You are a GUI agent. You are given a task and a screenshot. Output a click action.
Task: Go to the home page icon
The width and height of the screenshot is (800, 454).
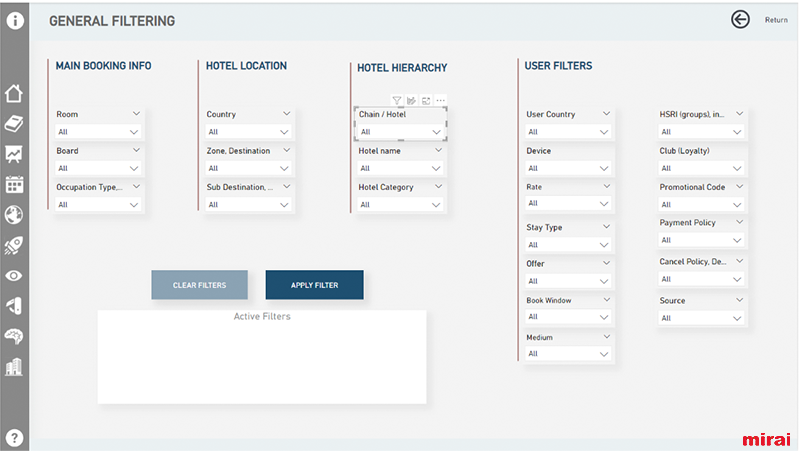[14, 94]
